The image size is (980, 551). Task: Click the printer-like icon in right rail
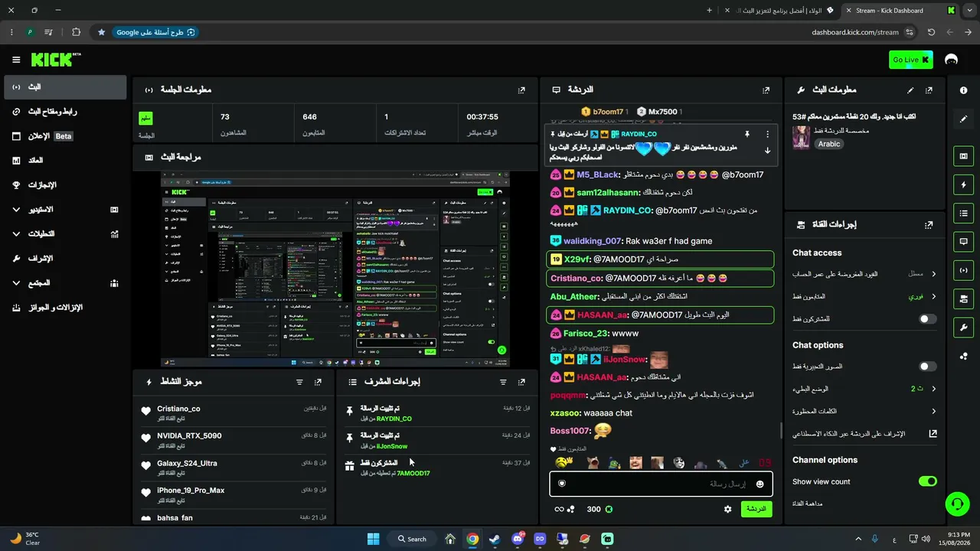(963, 298)
